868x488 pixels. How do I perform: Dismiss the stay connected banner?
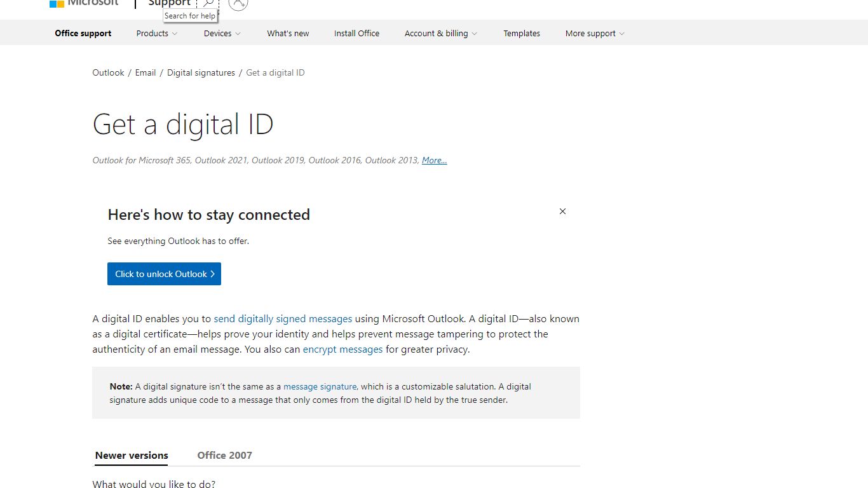click(x=562, y=211)
